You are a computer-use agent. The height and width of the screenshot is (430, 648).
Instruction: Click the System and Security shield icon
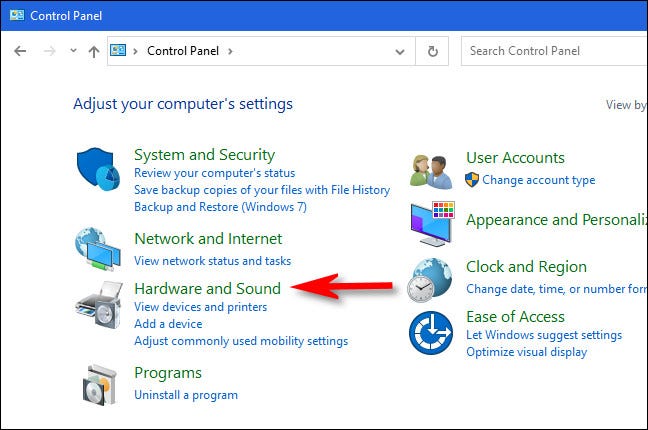[x=98, y=168]
